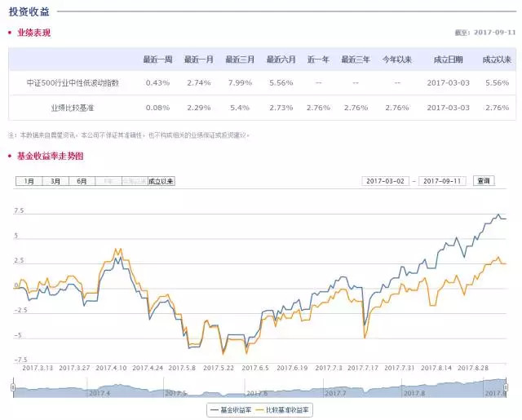Click the 今年以来 column header
The width and height of the screenshot is (522, 420).
point(397,60)
